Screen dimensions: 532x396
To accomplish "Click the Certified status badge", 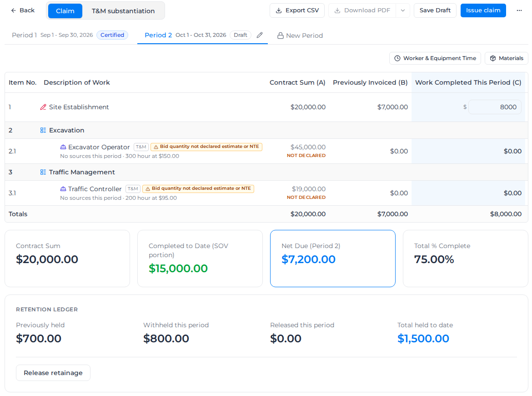I will pyautogui.click(x=112, y=35).
